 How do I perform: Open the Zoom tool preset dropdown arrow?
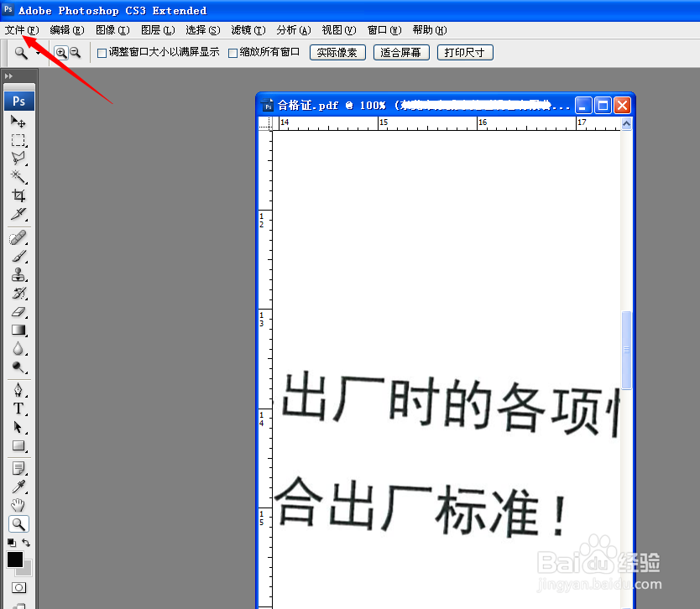tap(36, 51)
